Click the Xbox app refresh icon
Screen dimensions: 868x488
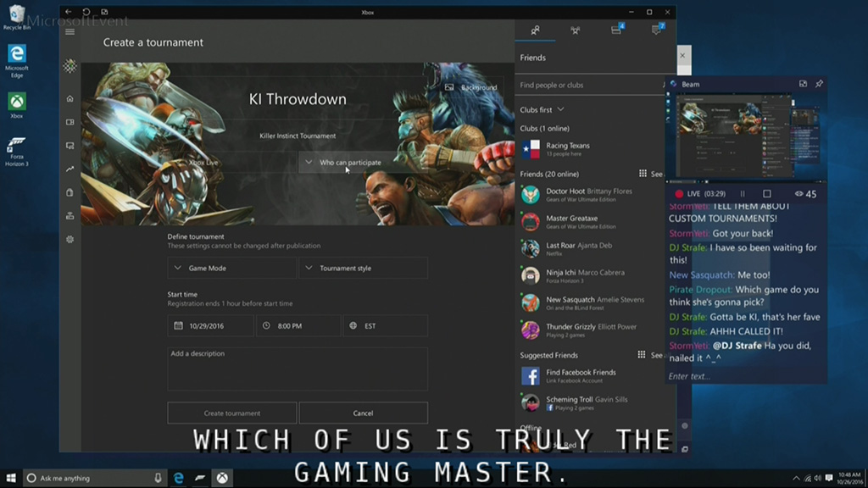click(x=86, y=12)
